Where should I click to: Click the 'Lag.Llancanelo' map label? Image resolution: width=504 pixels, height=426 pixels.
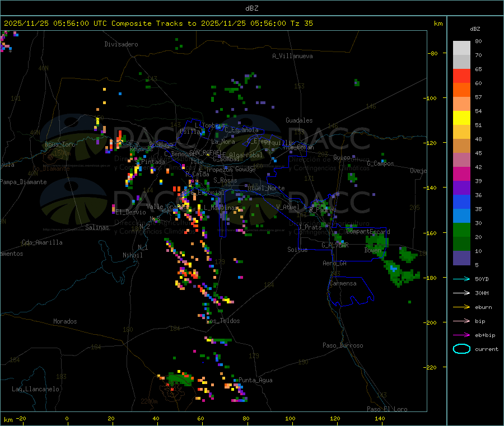36,389
